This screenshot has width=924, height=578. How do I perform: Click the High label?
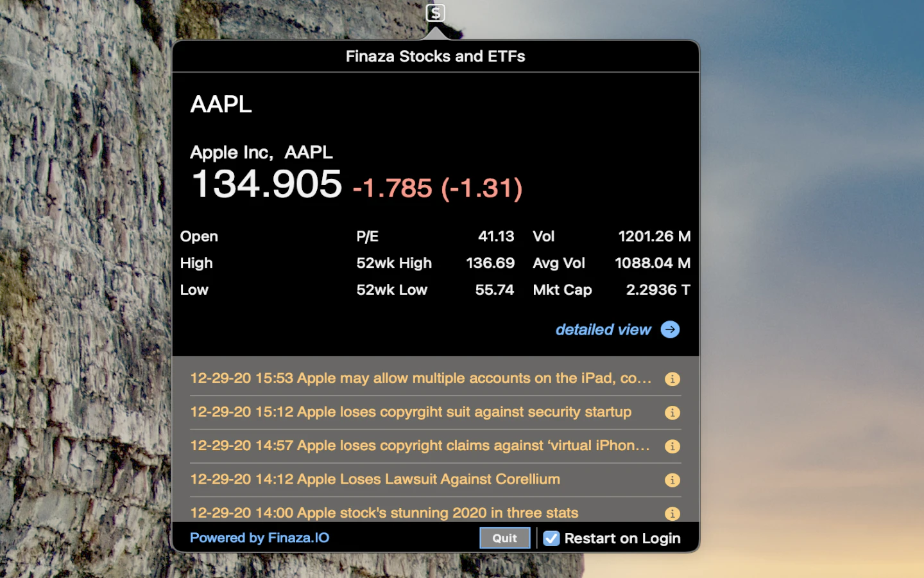[196, 263]
